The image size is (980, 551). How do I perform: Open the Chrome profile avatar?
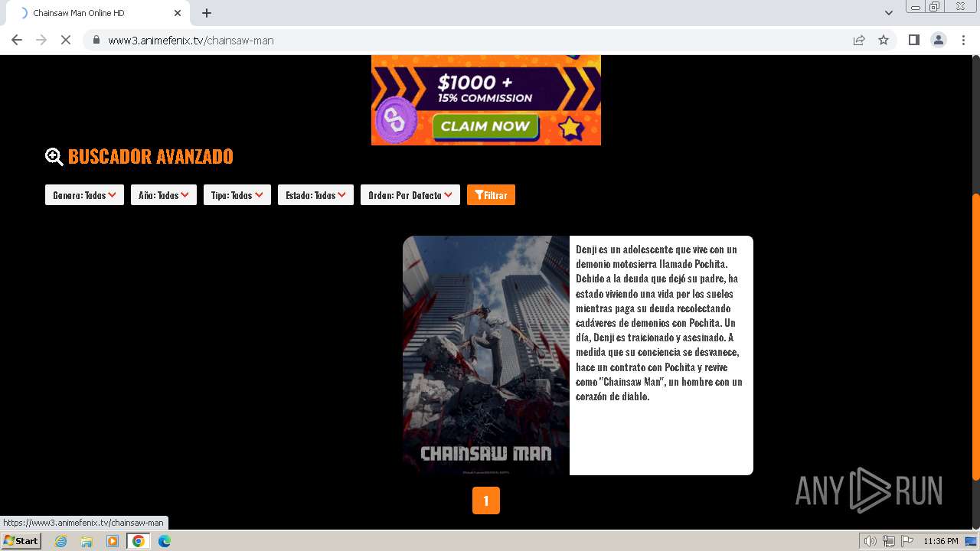[939, 40]
